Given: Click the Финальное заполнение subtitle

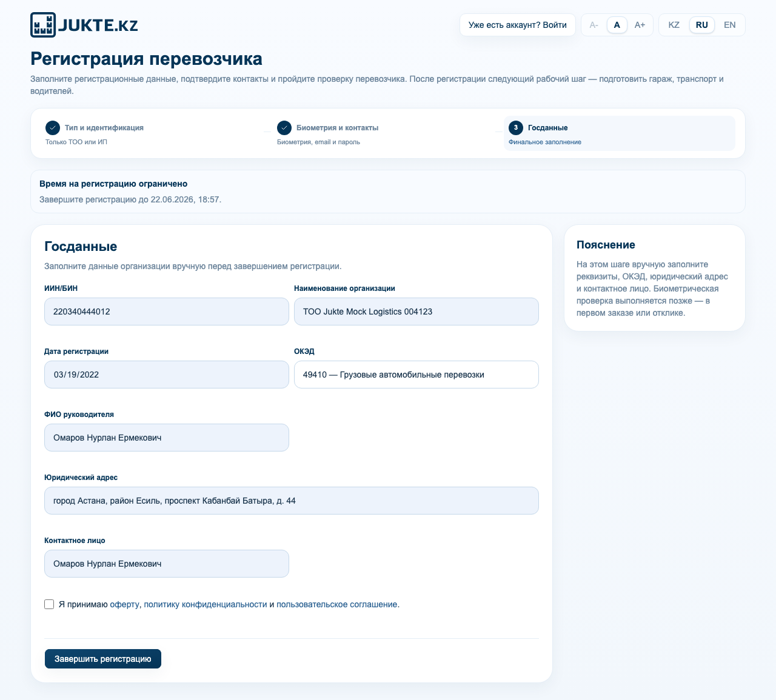Looking at the screenshot, I should (545, 142).
